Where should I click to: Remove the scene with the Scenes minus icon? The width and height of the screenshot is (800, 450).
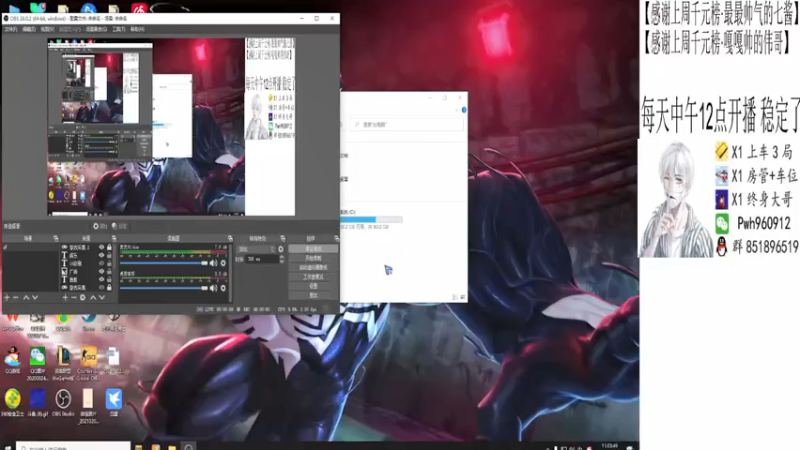pos(16,297)
